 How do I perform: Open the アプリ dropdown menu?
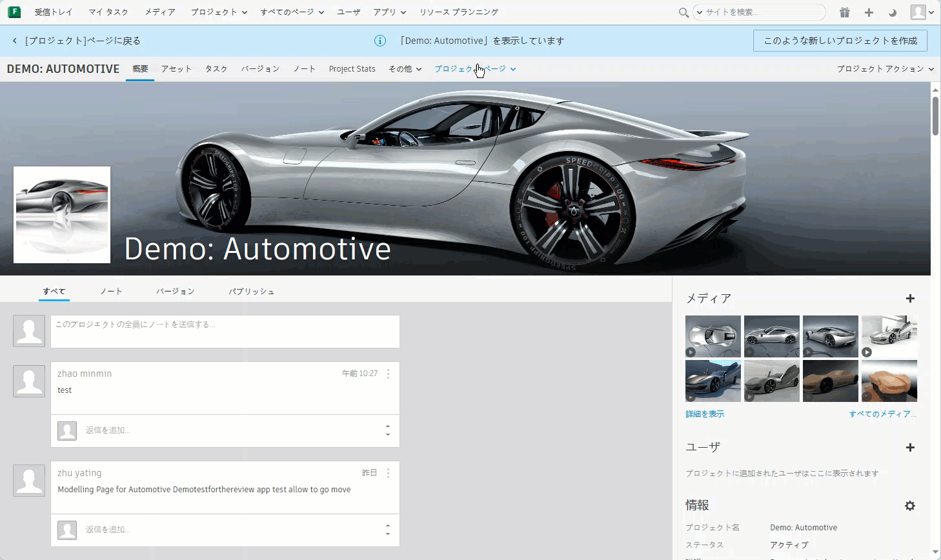(390, 12)
